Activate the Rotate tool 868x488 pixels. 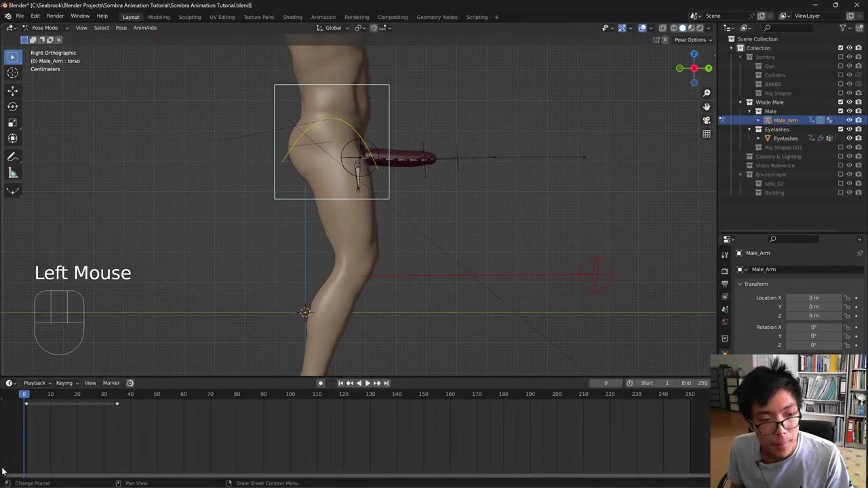[x=12, y=106]
